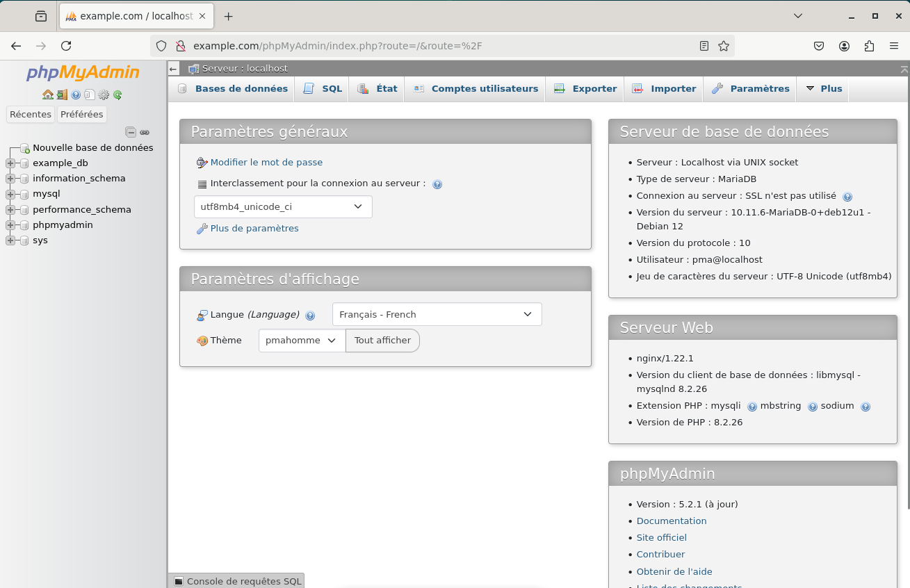Open MariaDB documentation pages icon in sidebar
The width and height of the screenshot is (910, 588).
point(90,95)
